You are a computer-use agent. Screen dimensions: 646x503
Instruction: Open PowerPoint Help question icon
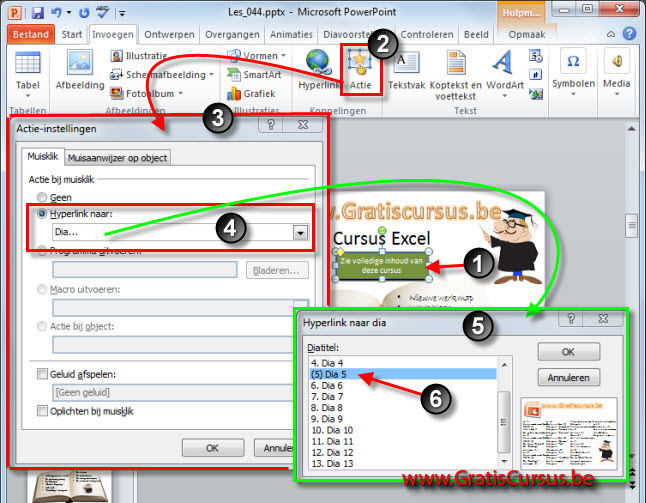(629, 34)
